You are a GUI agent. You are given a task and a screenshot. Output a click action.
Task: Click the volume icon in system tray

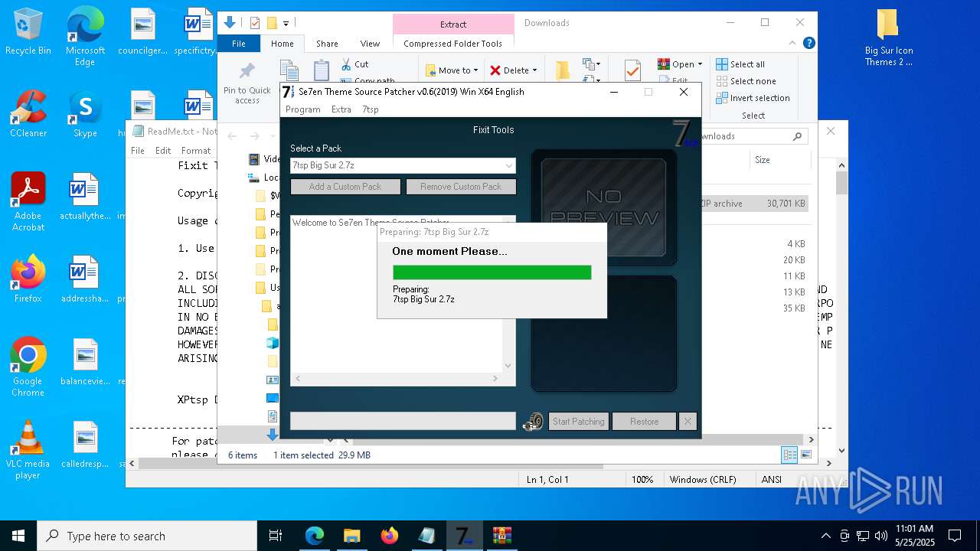tap(880, 536)
